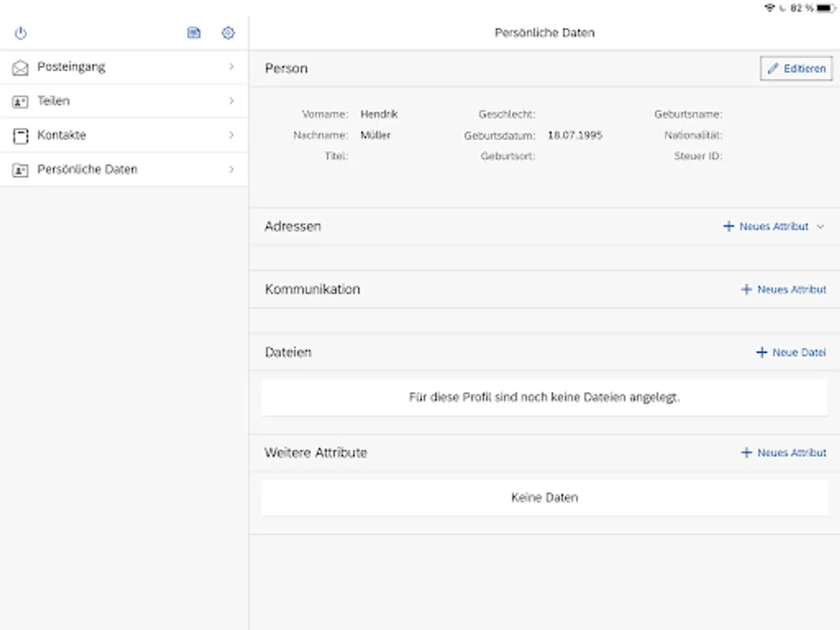Click the battery status icon
840x630 pixels.
826,8
